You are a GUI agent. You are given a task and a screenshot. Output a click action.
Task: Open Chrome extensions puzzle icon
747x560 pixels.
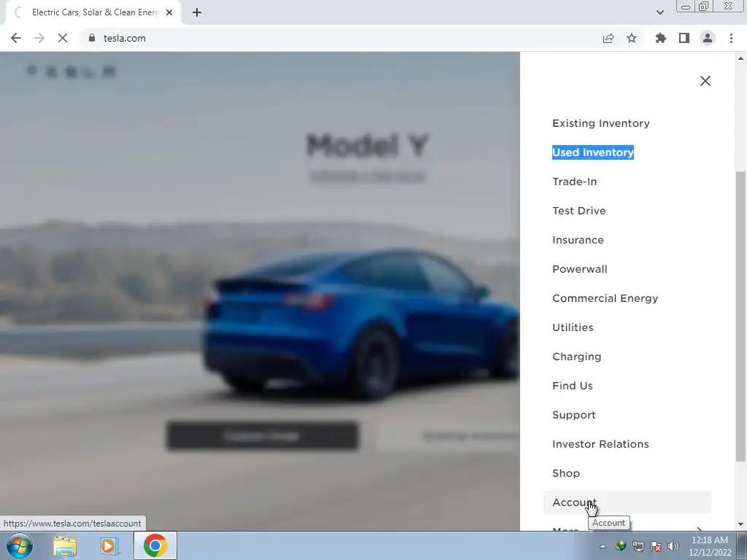point(660,38)
